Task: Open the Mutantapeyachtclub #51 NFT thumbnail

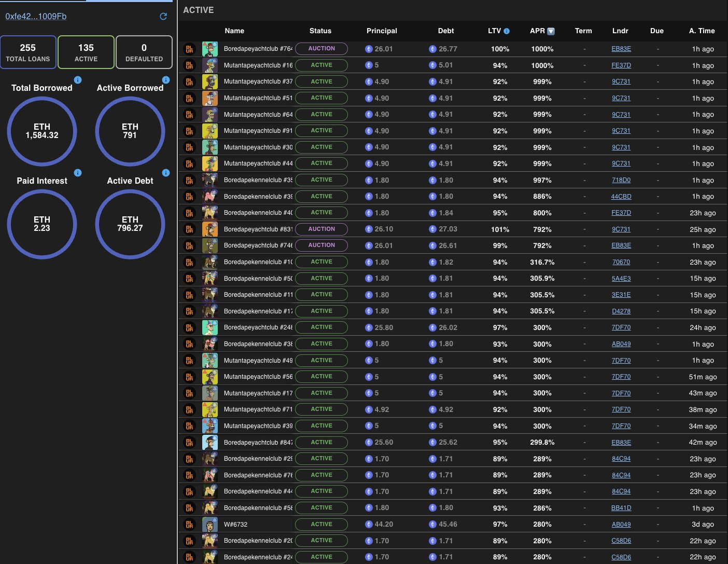Action: tap(210, 98)
